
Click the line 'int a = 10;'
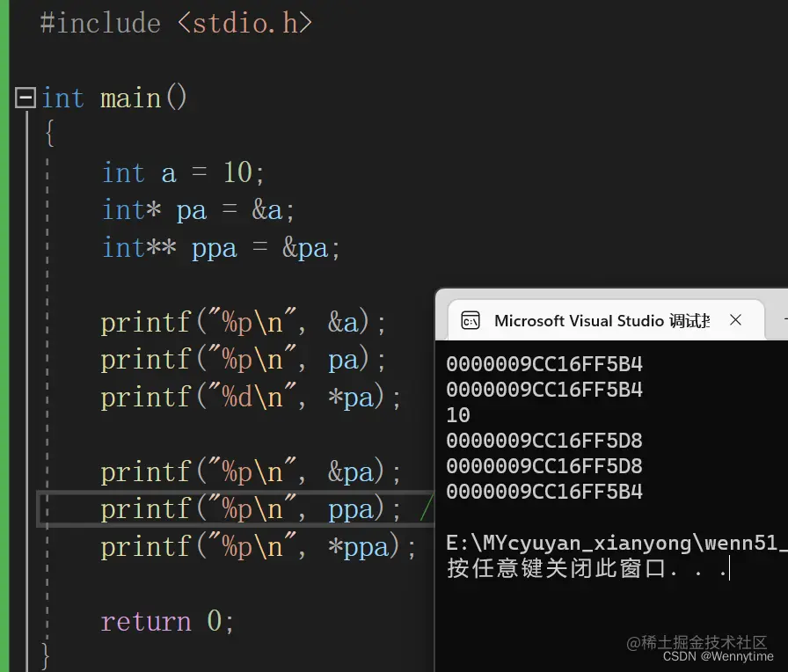click(x=183, y=172)
